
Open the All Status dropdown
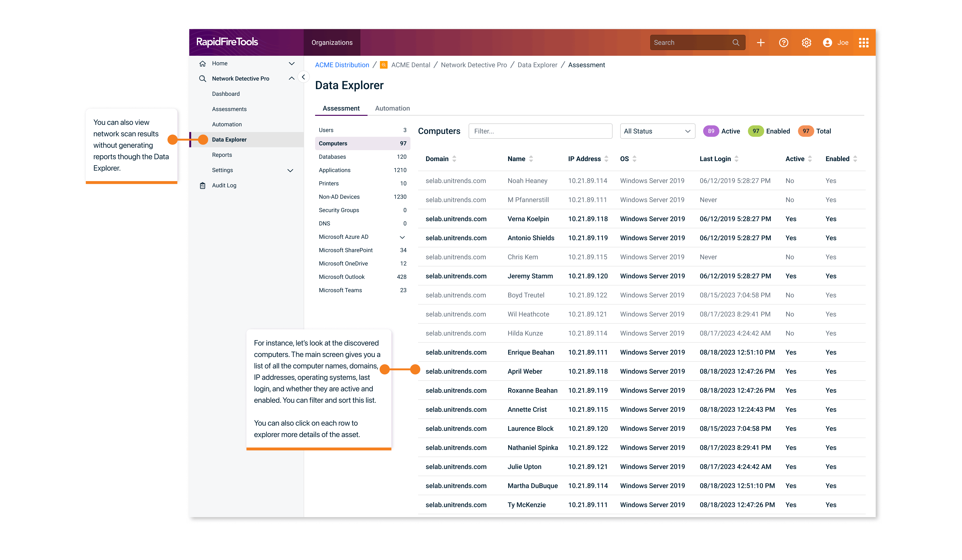pos(657,131)
